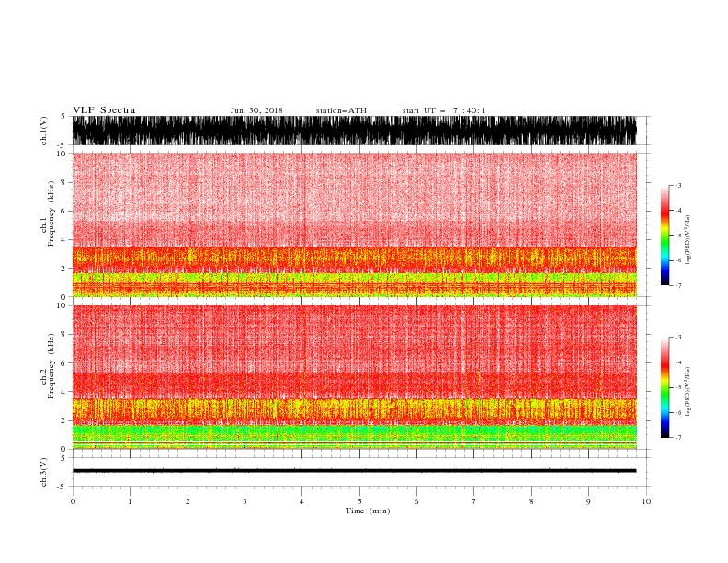
Task: Click the "start UT = 7:40:1" text
Action: (x=444, y=110)
